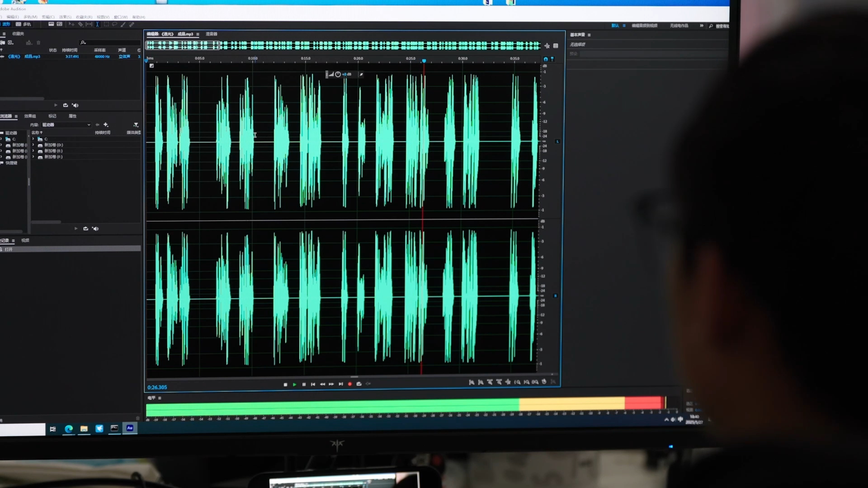Select the Time Selection tool

click(x=97, y=24)
